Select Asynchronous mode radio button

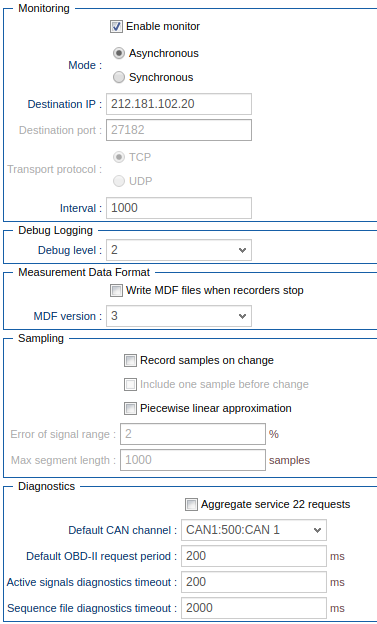click(119, 53)
